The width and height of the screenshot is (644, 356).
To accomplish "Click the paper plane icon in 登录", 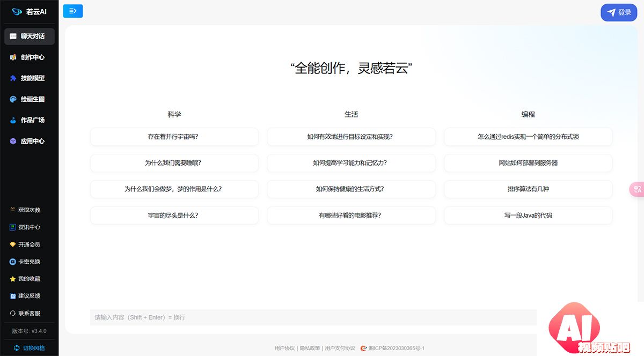I will 611,12.
